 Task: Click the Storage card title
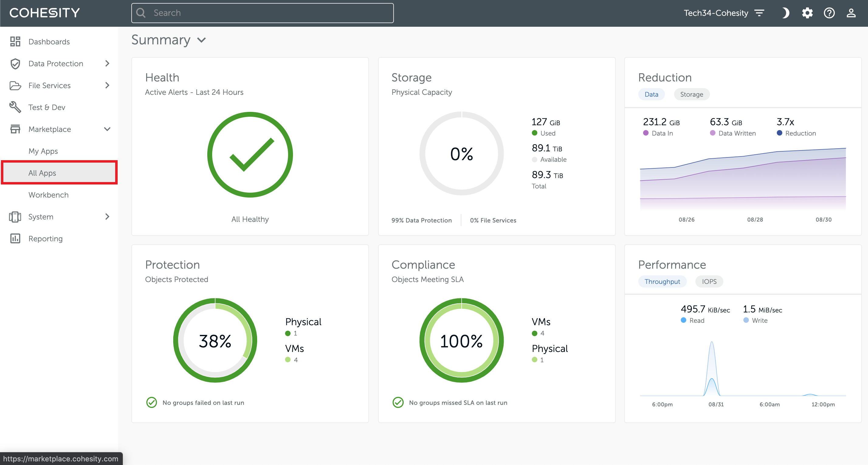tap(412, 77)
